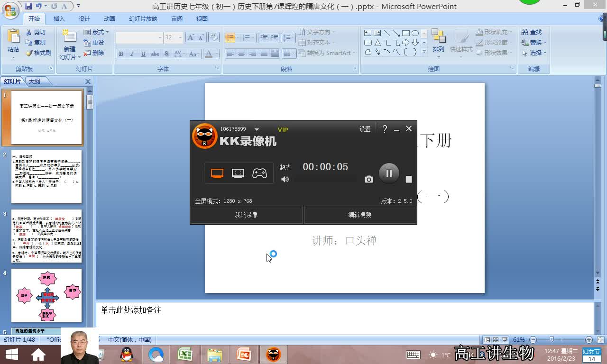Stop the KK recording
The height and width of the screenshot is (364, 607).
409,179
